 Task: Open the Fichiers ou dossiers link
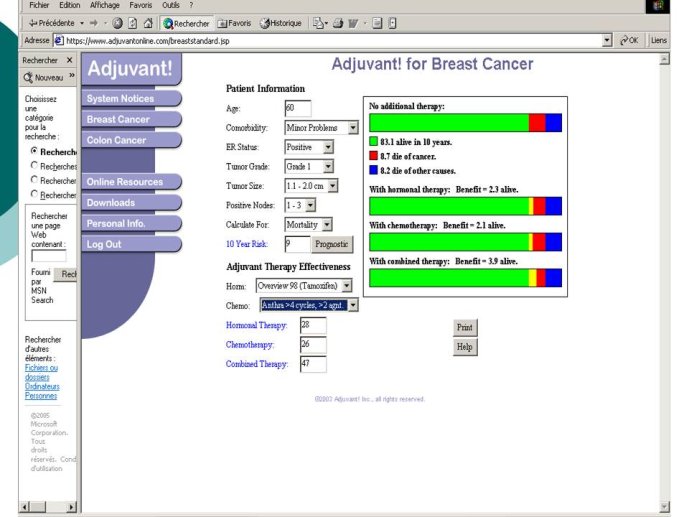[x=41, y=372]
